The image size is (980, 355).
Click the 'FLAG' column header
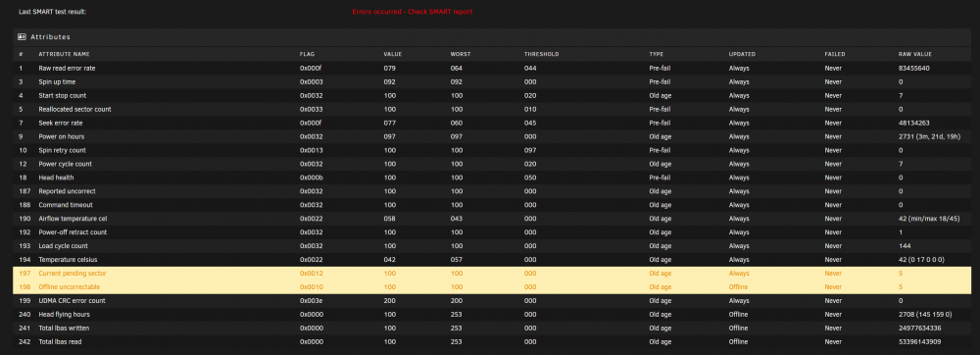pos(307,54)
